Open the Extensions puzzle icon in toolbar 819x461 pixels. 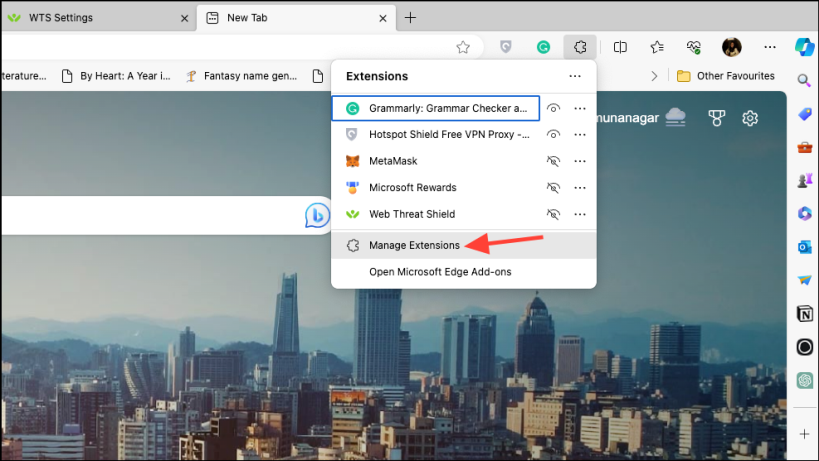580,47
